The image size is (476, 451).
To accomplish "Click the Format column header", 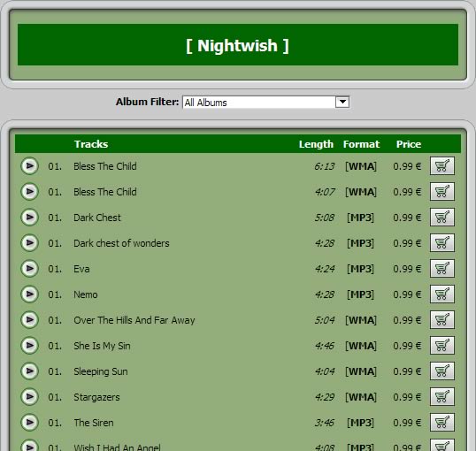I will [361, 144].
